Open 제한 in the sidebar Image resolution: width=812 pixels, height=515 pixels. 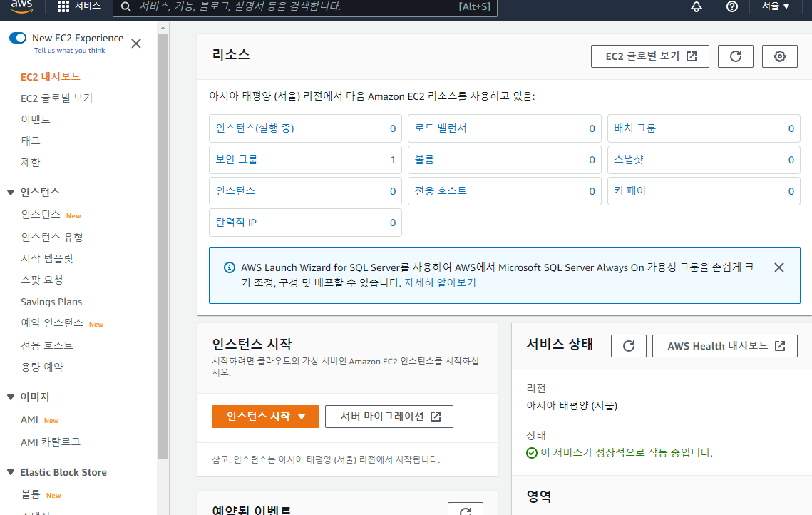click(x=31, y=162)
